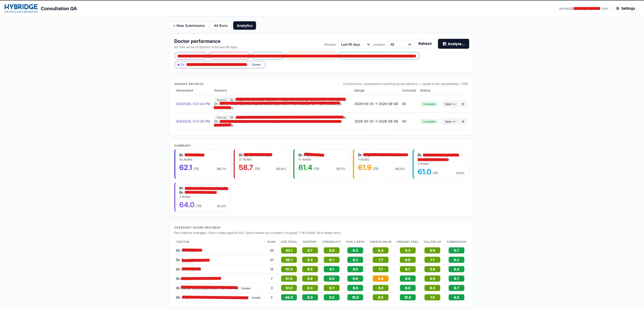Select the 7 runs summary card
The height and width of the screenshot is (310, 644).
coord(381,164)
